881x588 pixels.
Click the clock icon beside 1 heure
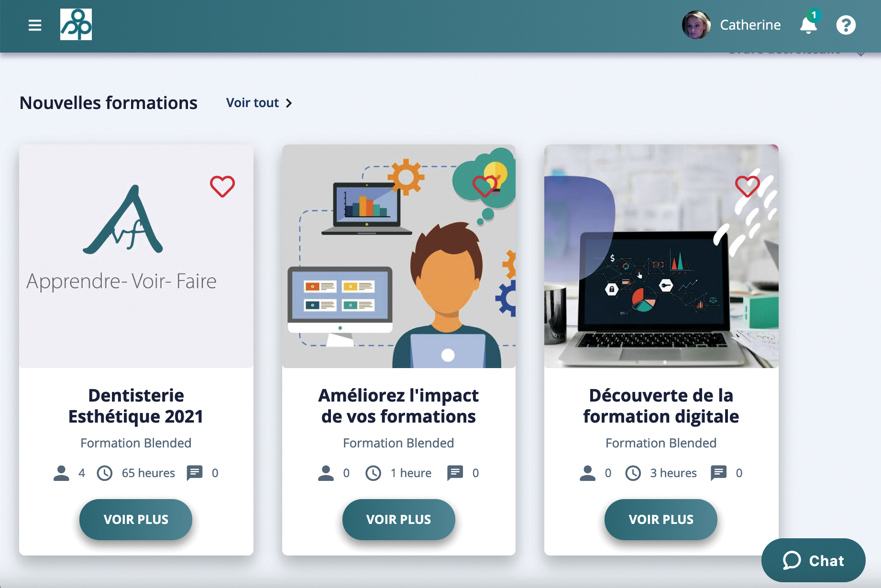pos(373,473)
